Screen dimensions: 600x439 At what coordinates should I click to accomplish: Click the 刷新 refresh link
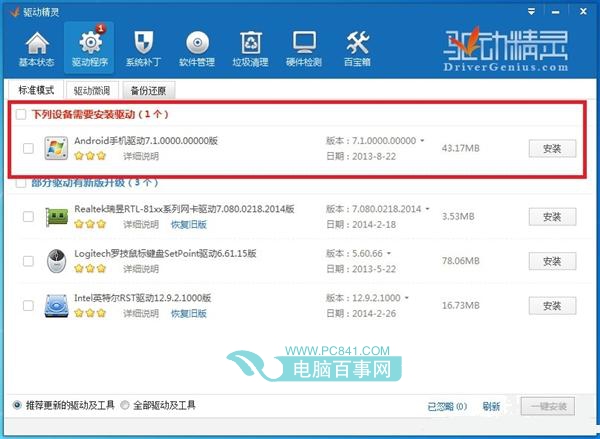(491, 406)
